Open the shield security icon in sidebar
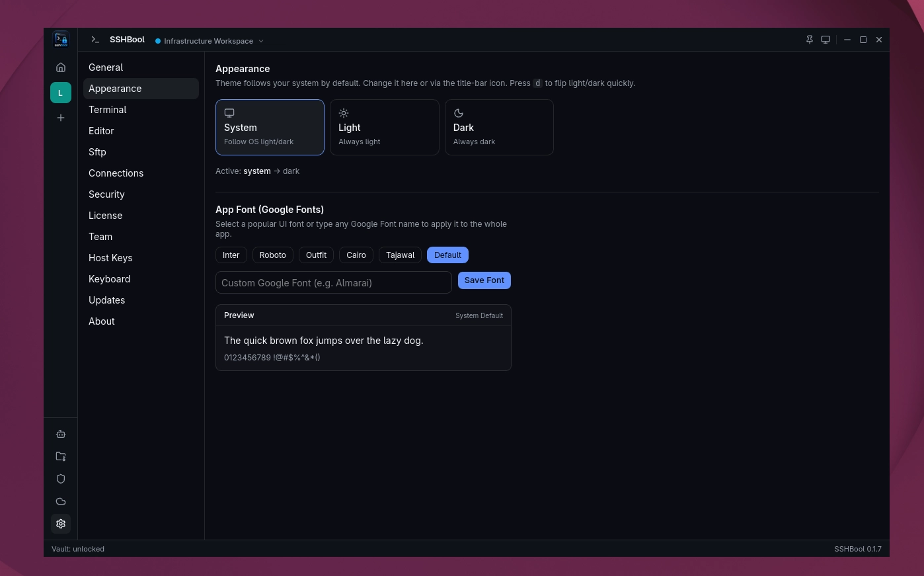Screen dimensions: 924x576 pyautogui.click(x=61, y=479)
